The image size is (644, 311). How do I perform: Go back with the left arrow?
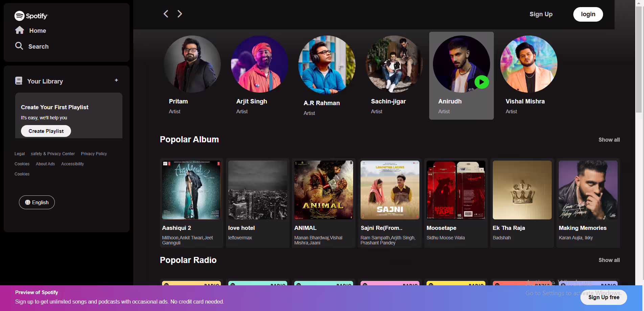point(166,14)
